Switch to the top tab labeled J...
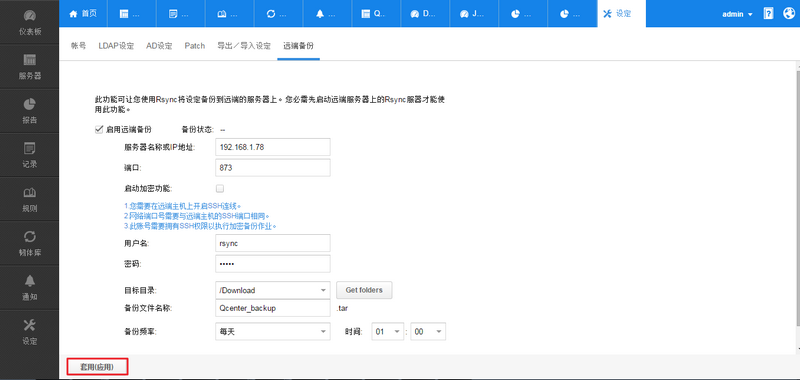 click(x=474, y=14)
